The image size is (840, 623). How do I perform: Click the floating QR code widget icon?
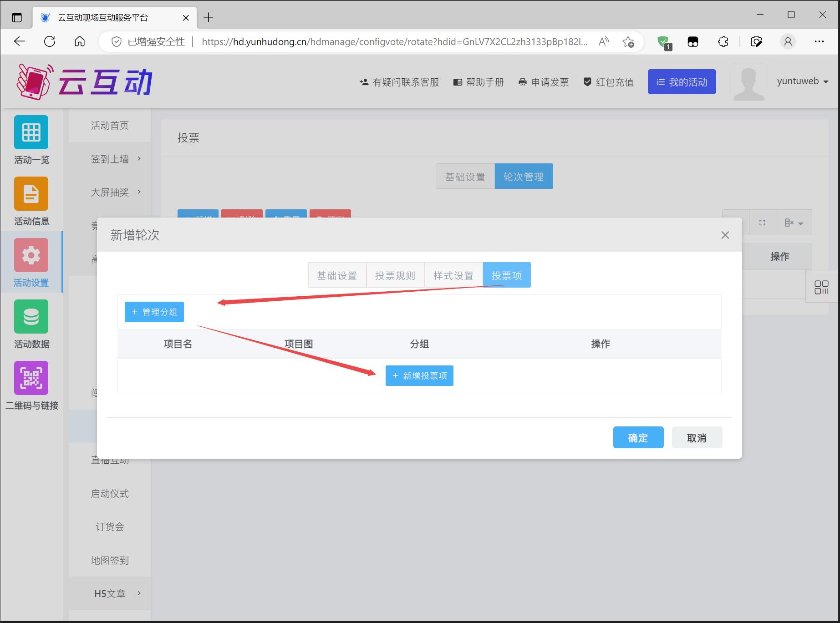click(x=821, y=287)
